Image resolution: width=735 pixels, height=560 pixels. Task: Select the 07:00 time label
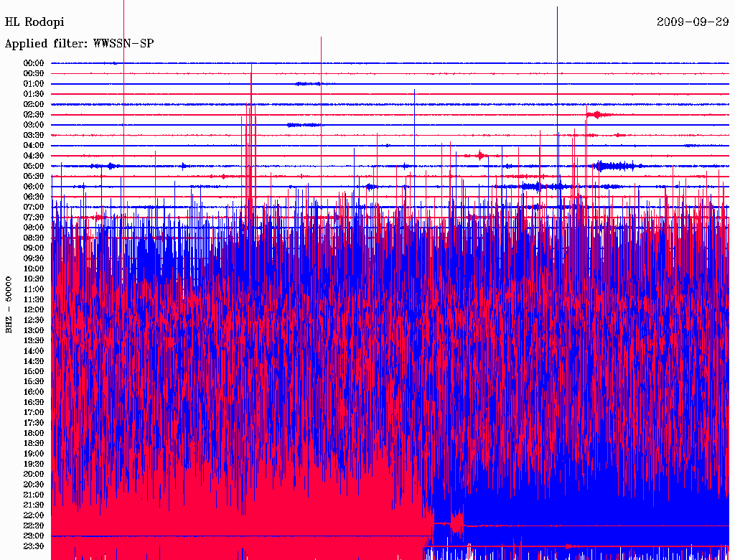coord(34,207)
